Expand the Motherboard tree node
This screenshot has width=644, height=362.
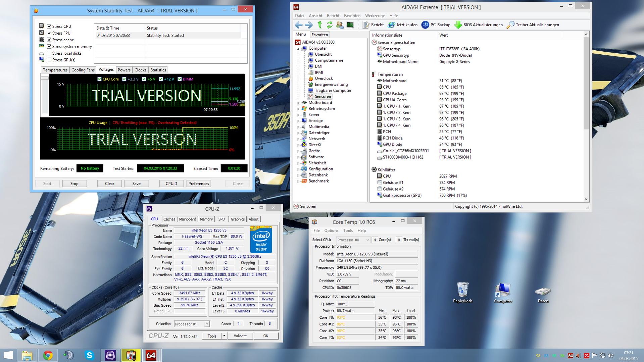298,103
